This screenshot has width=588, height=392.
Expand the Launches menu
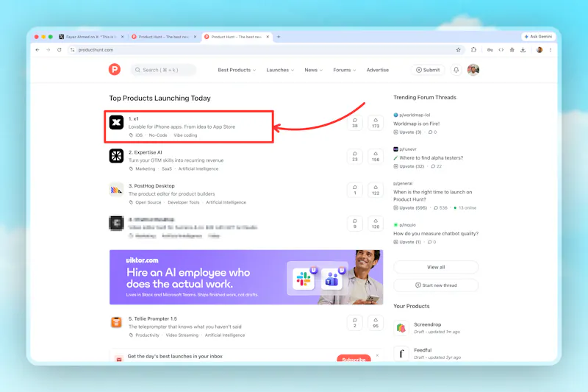tap(280, 70)
